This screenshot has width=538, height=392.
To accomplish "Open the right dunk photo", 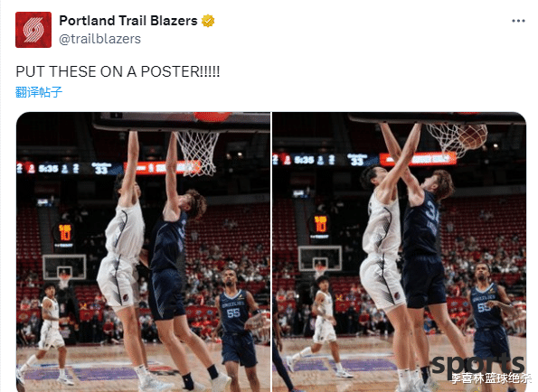I will (x=399, y=252).
